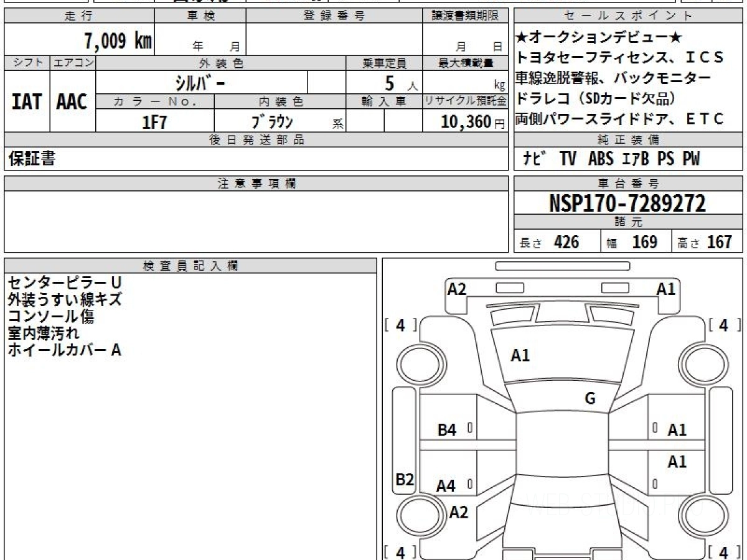The width and height of the screenshot is (747, 560).
Task: Select the 外装色 header
Action: [221, 63]
